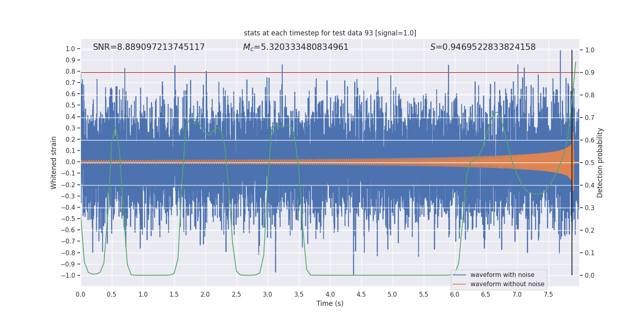
Task: Click the 0.9 tick on Detection probability axis
Action: pos(590,72)
